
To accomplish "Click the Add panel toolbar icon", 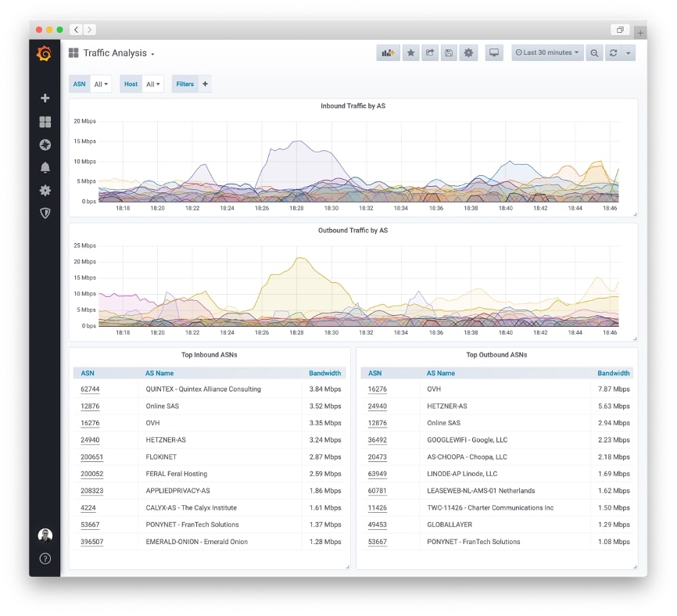I will 388,52.
